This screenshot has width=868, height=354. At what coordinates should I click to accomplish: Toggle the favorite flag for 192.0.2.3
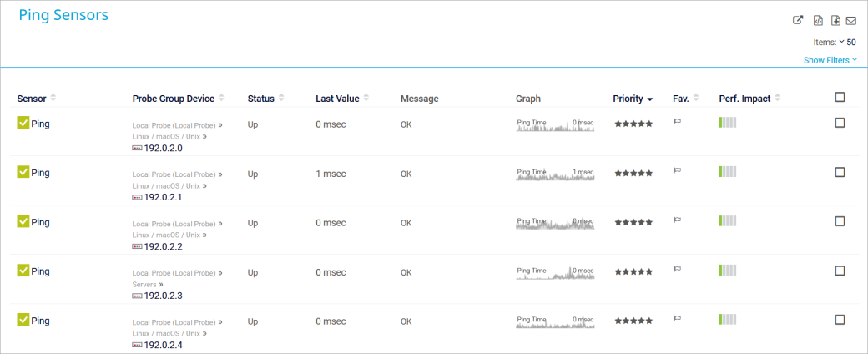point(678,271)
